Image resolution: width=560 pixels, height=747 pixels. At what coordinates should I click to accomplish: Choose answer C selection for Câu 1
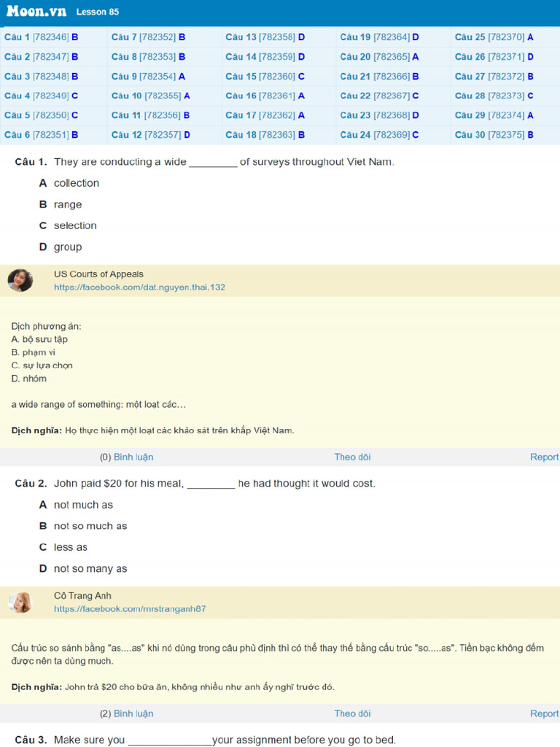[x=68, y=225]
